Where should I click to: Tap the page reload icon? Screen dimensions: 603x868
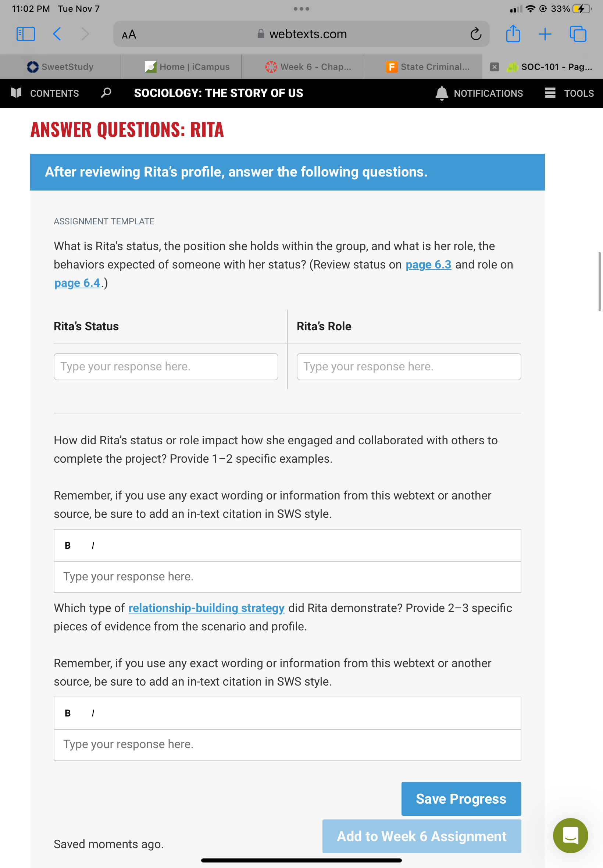click(475, 34)
